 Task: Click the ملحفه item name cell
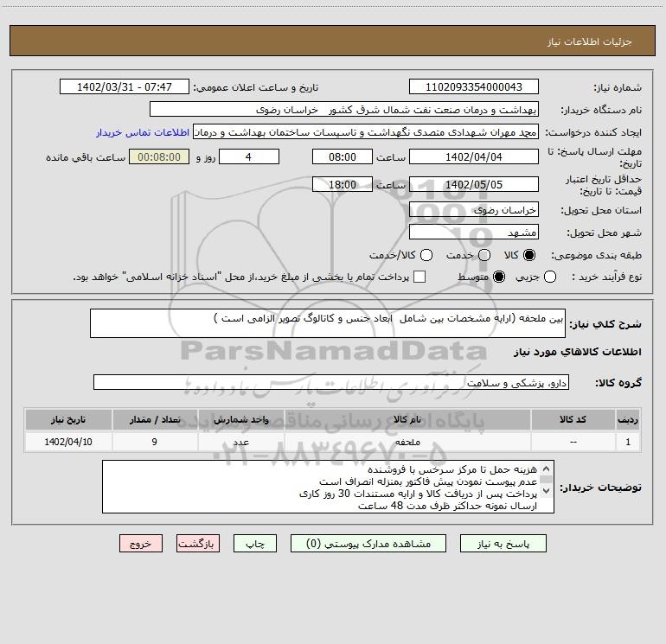point(407,442)
